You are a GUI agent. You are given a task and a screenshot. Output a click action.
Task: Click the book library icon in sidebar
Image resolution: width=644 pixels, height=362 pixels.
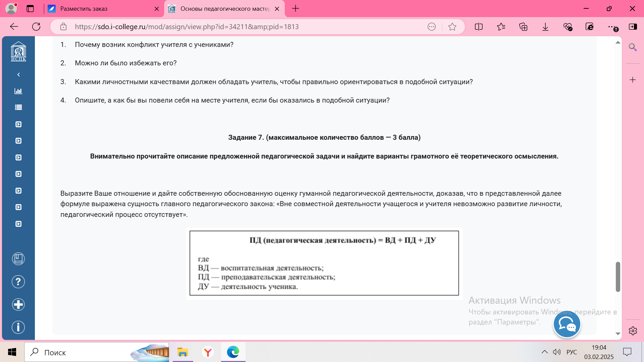click(18, 259)
